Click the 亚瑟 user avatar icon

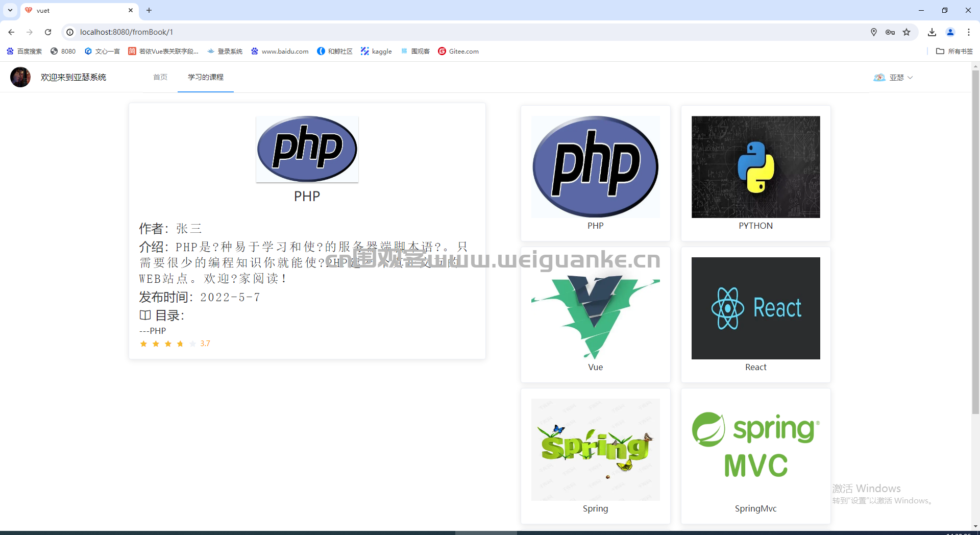coord(879,78)
